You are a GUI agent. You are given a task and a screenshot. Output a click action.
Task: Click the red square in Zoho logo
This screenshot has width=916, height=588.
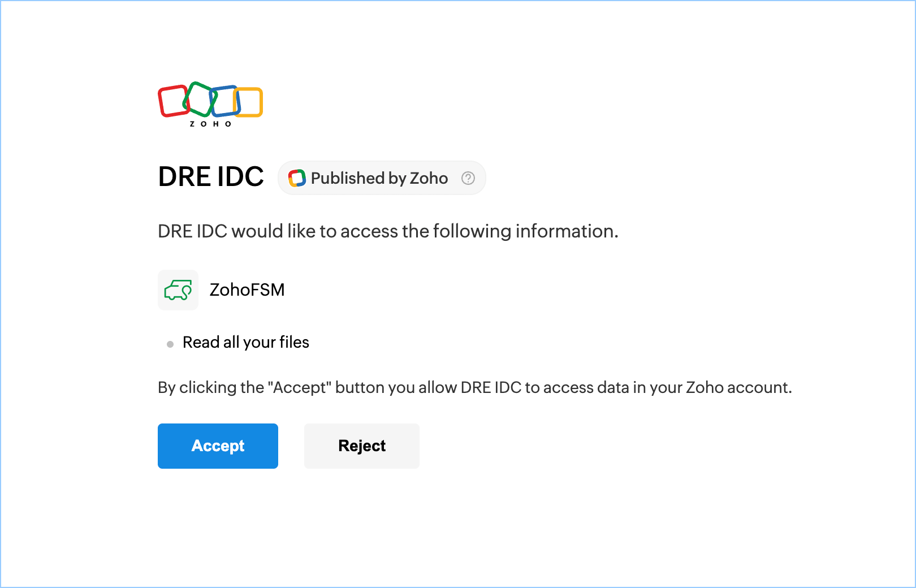pos(173,101)
